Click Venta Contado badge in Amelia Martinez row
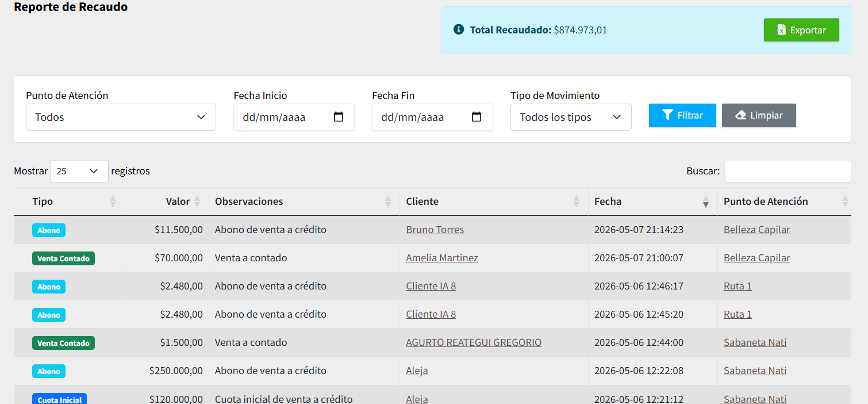868x404 pixels. pyautogui.click(x=63, y=258)
